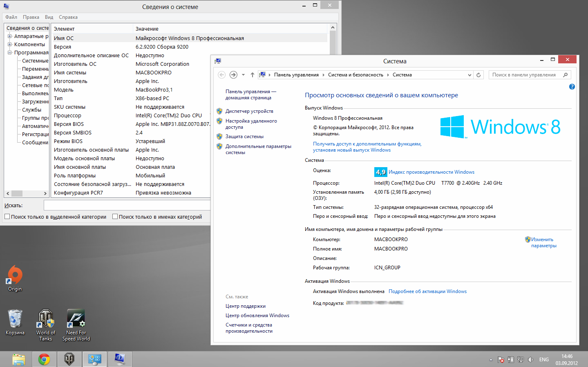Click Индекс производительности Windows link
This screenshot has width=588, height=367.
[x=431, y=172]
